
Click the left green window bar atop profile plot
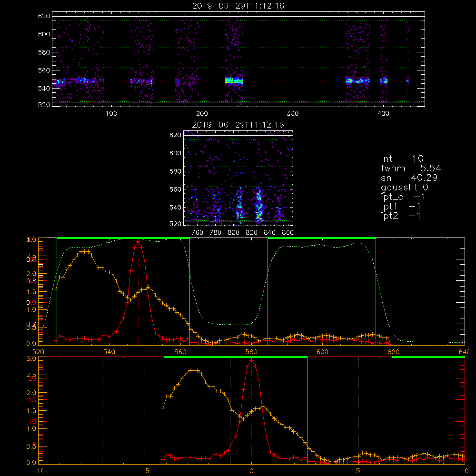click(123, 238)
